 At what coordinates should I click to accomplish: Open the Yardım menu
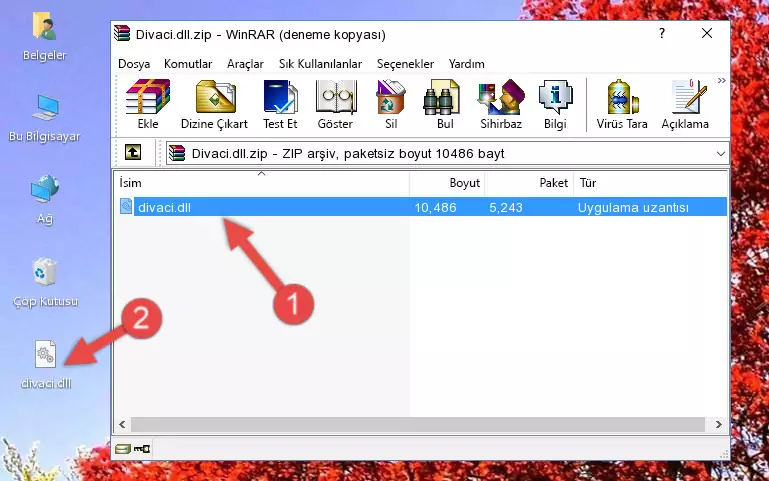click(466, 64)
